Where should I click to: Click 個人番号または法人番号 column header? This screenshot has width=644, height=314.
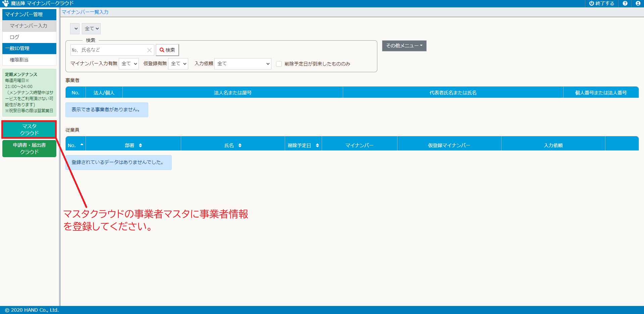[x=601, y=93]
